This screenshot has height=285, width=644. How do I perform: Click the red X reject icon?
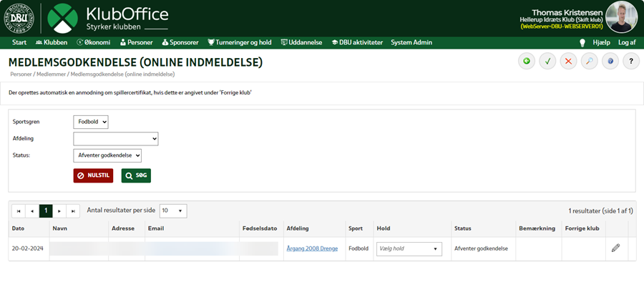tap(568, 62)
